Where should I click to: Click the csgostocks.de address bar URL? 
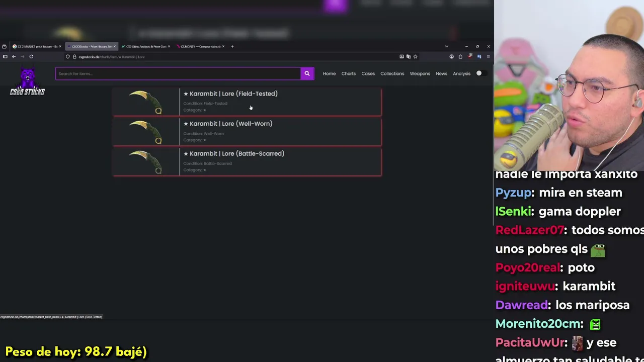pos(111,57)
